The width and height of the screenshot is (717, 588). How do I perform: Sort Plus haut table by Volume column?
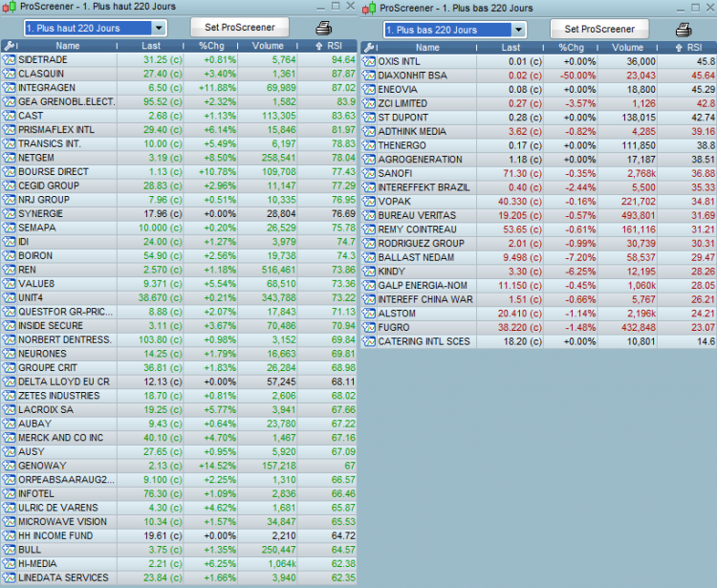pos(268,46)
